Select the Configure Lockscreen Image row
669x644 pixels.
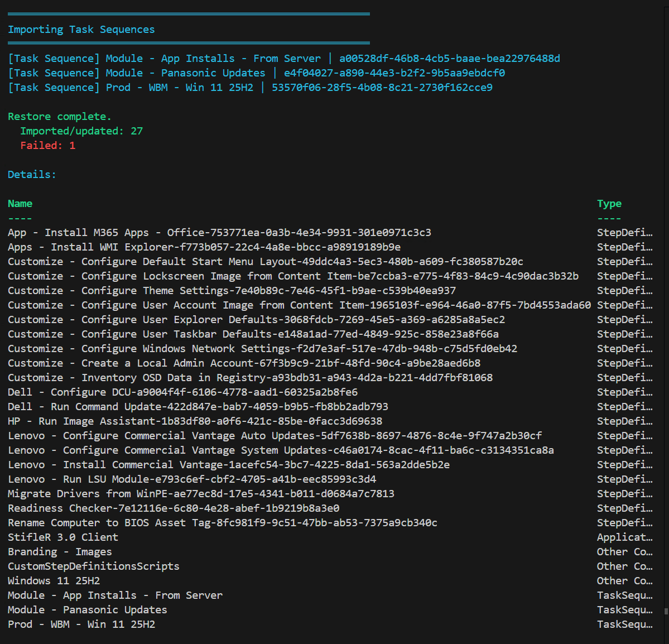click(293, 276)
